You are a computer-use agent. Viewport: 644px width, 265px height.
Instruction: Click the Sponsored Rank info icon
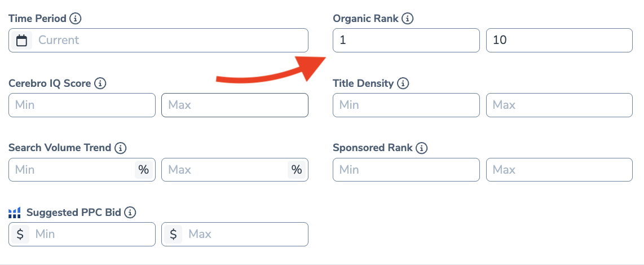pyautogui.click(x=421, y=148)
